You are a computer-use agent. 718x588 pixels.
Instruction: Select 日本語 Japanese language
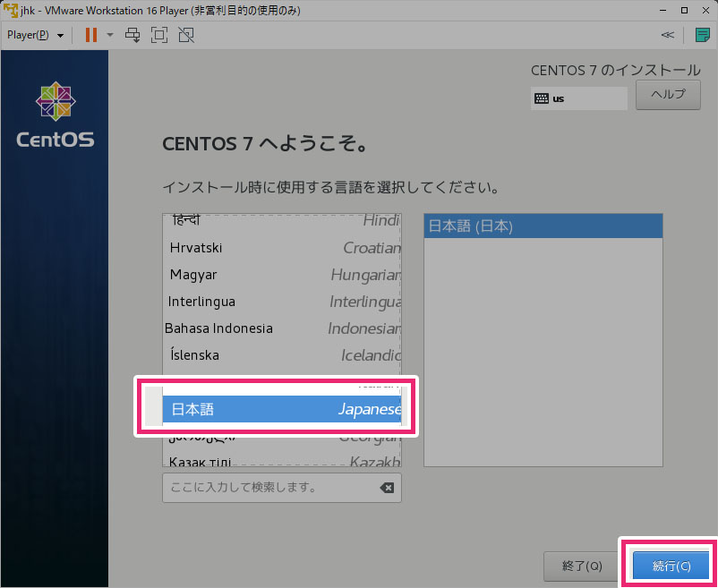click(x=282, y=409)
